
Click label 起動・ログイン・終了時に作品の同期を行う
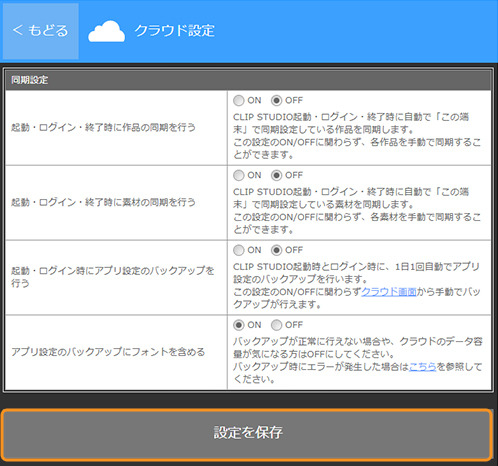(103, 127)
